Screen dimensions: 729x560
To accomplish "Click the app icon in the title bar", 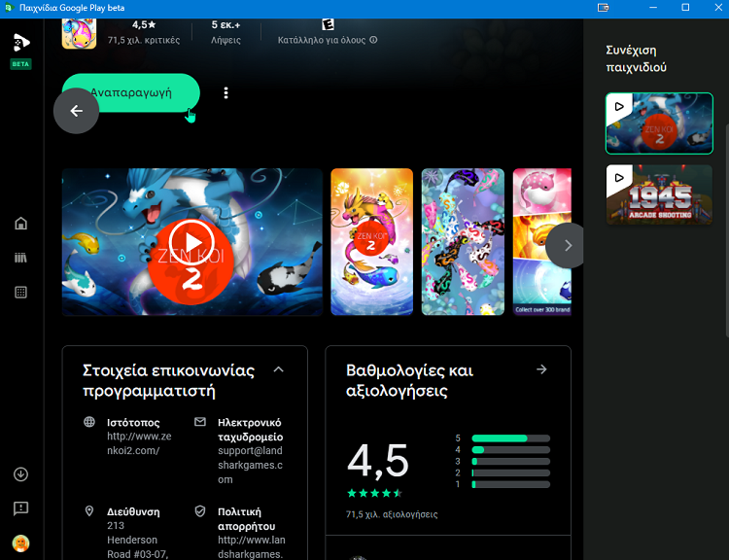I will 9,8.
